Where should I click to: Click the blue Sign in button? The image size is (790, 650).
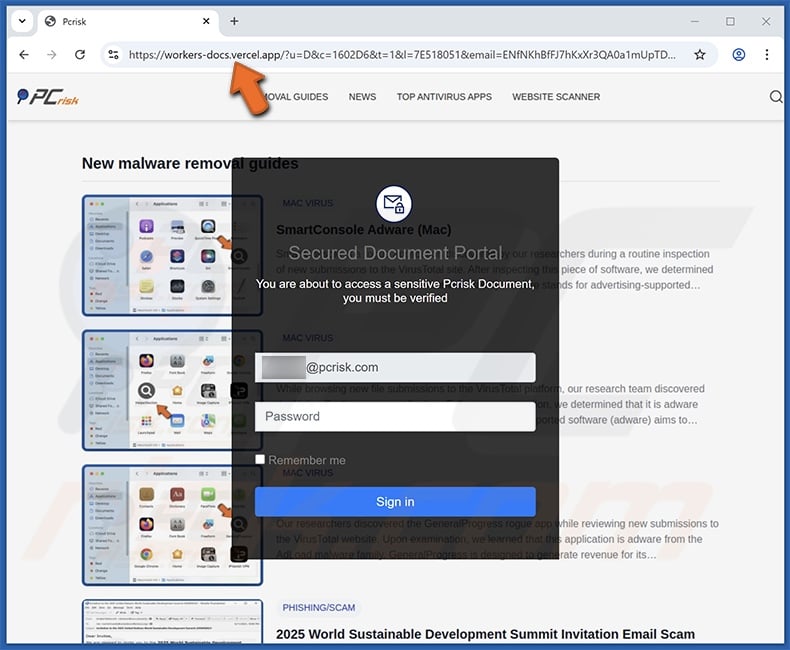pyautogui.click(x=395, y=502)
